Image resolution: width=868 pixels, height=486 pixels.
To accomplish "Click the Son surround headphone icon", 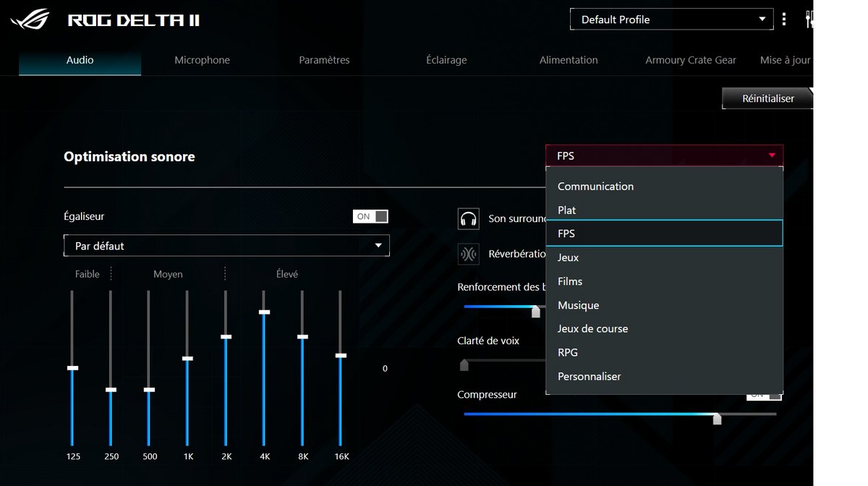I will (x=469, y=218).
